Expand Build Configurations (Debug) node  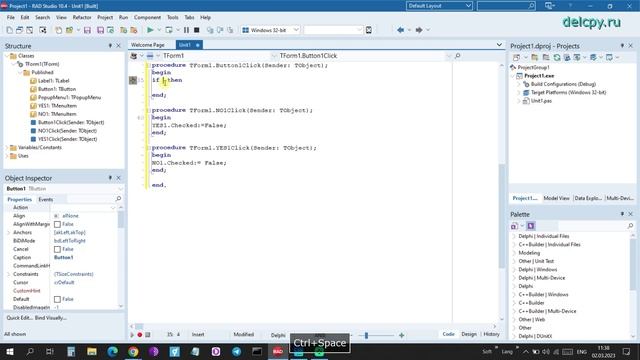(520, 84)
